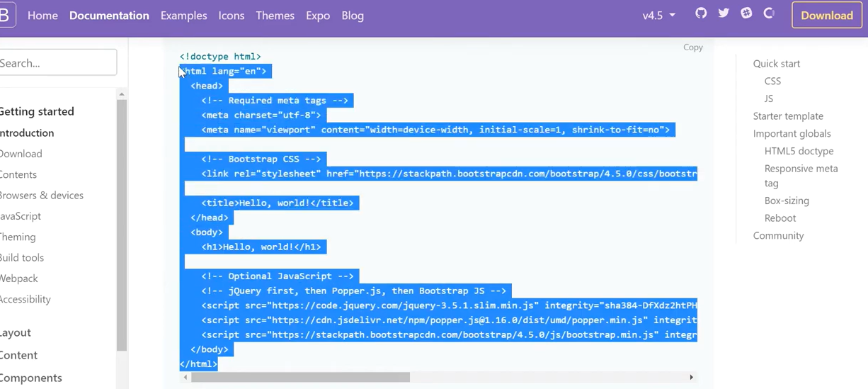
Task: Jump to HTML5 doctype section
Action: (799, 151)
